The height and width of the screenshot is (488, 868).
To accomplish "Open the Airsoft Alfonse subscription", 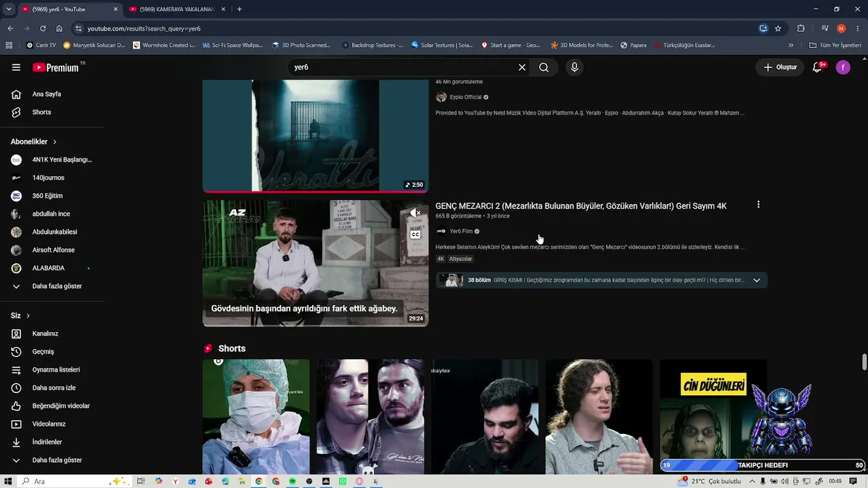I will click(x=52, y=250).
